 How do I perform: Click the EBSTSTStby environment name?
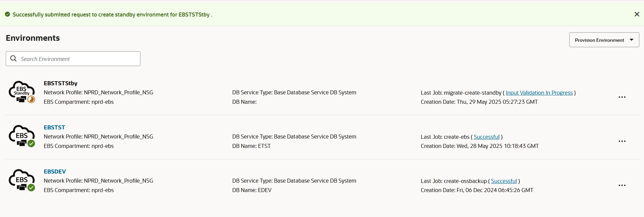(61, 83)
